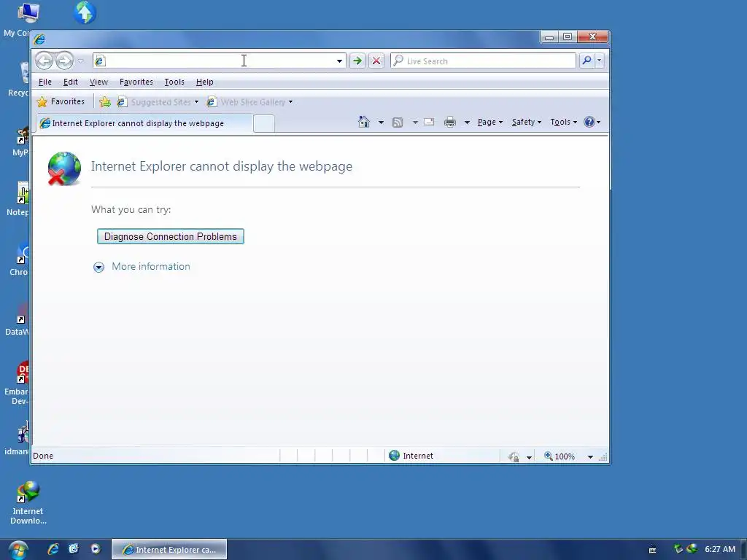The image size is (747, 560).
Task: Click the Print icon
Action: 449,122
